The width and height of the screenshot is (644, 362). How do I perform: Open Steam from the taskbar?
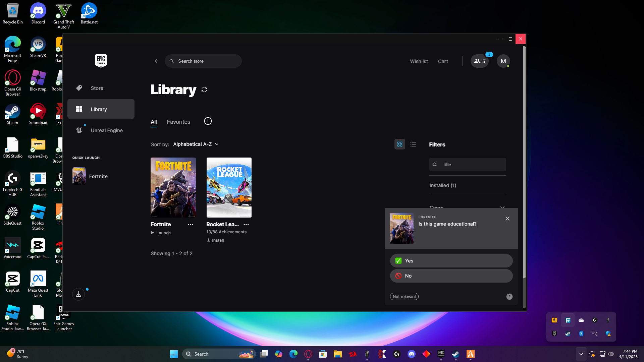click(456, 354)
